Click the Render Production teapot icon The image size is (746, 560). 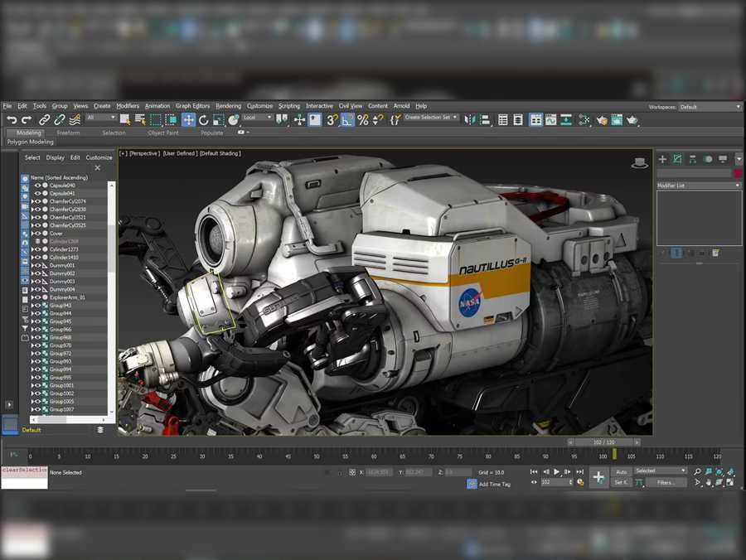[x=632, y=120]
